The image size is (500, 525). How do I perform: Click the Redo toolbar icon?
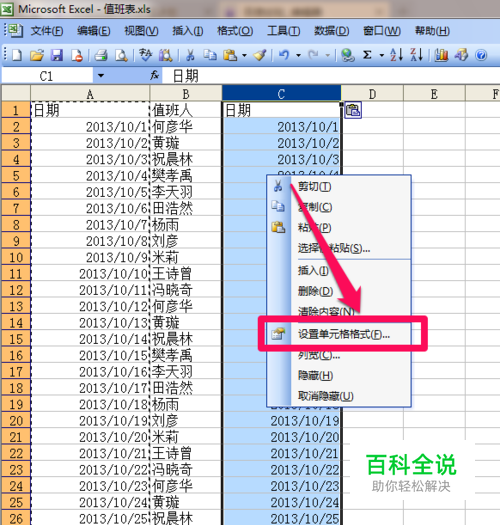click(313, 55)
